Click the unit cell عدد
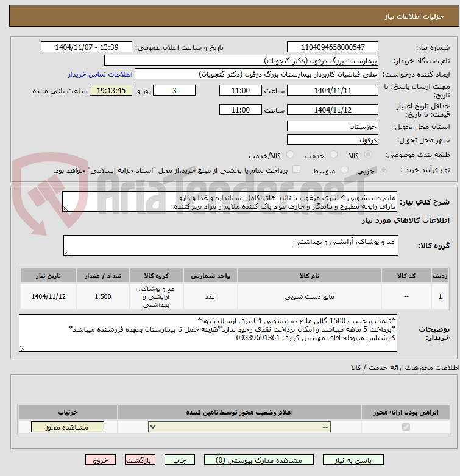The image size is (460, 476). tap(210, 296)
